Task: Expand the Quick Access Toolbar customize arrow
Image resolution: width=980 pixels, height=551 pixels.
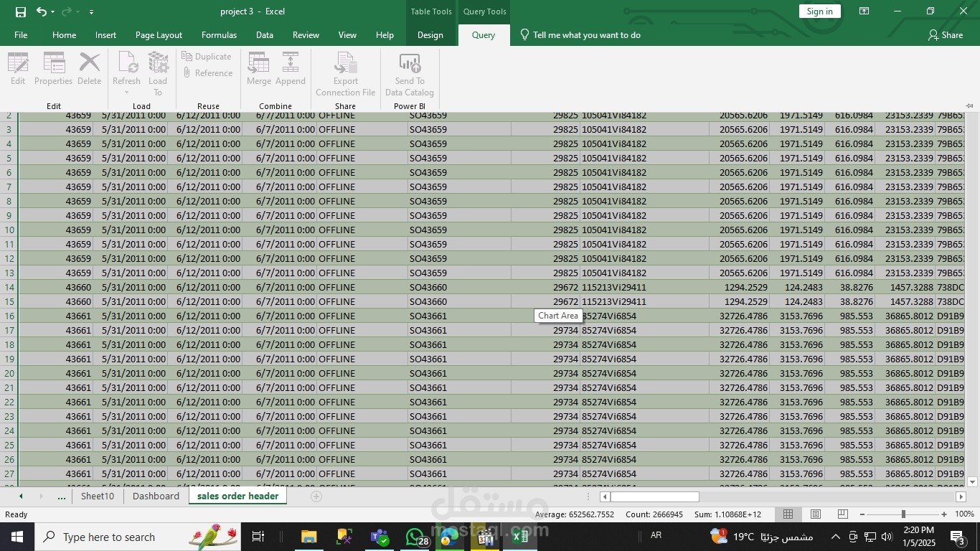Action: (x=90, y=11)
